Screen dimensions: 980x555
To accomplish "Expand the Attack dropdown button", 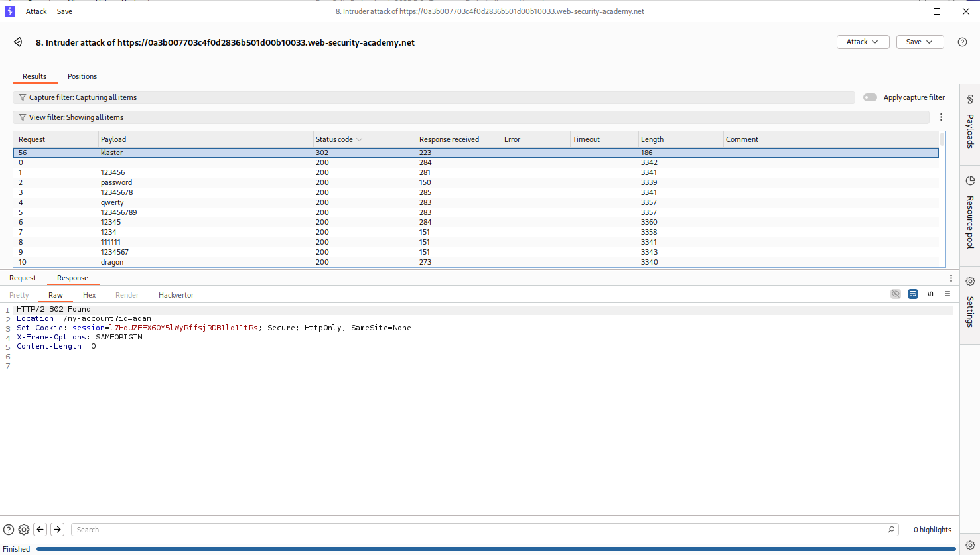I will click(x=863, y=42).
